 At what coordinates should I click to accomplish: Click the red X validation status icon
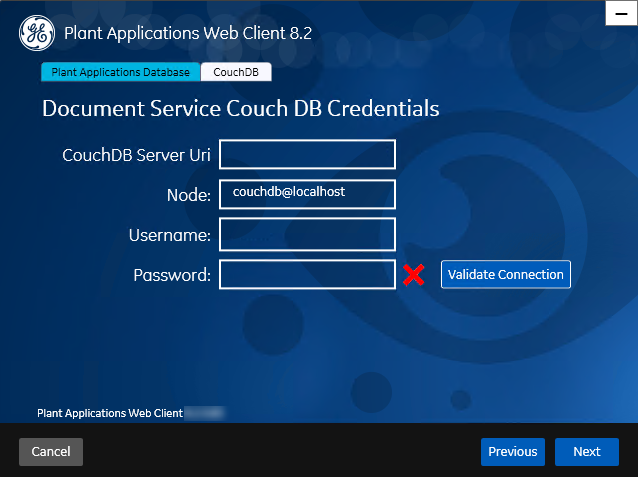coord(413,275)
